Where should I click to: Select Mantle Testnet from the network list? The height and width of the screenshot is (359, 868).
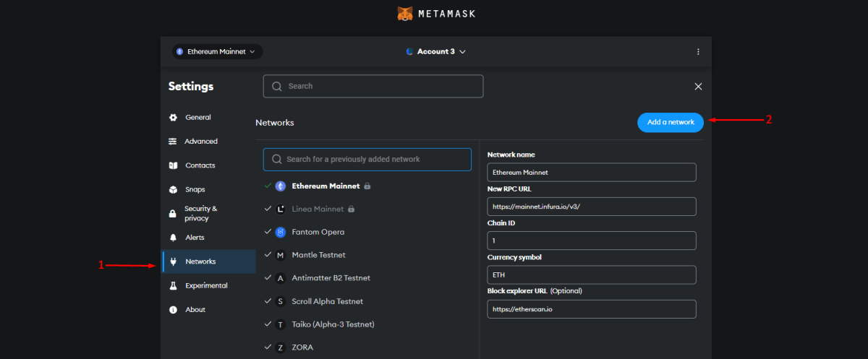coord(318,255)
